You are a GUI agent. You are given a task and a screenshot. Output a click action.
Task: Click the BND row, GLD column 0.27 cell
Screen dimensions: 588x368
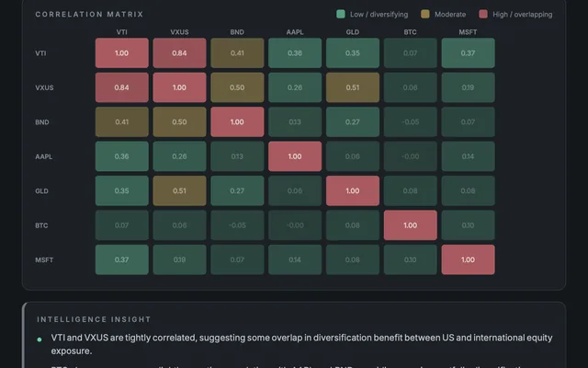pos(353,122)
